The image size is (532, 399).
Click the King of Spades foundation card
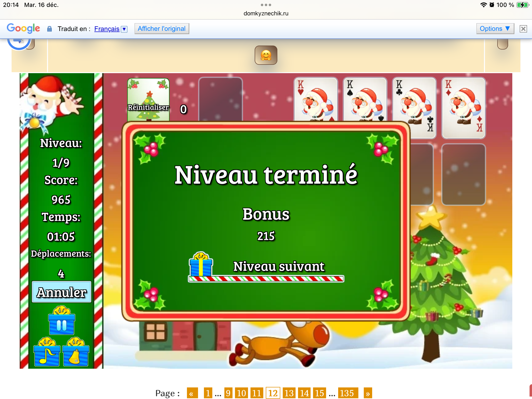[x=365, y=100]
